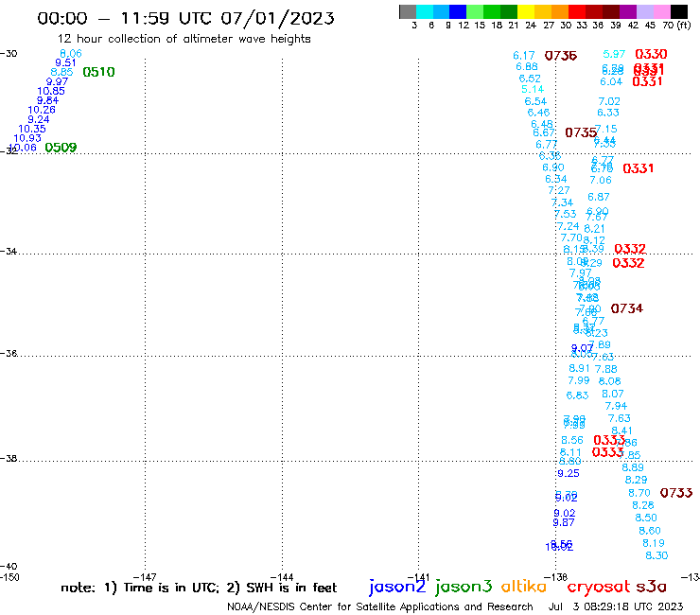Click the wave height value '8.91'

(579, 368)
